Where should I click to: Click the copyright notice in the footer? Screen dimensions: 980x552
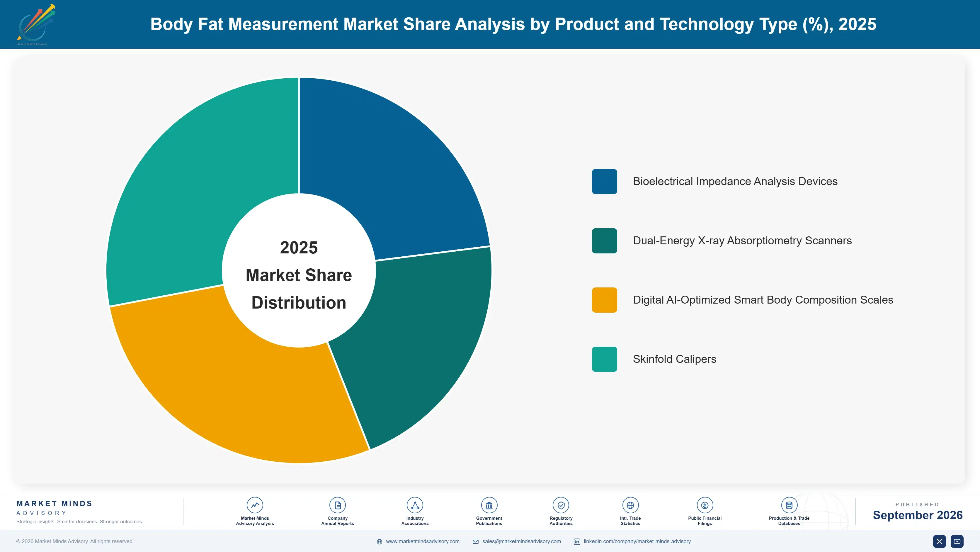click(x=75, y=541)
